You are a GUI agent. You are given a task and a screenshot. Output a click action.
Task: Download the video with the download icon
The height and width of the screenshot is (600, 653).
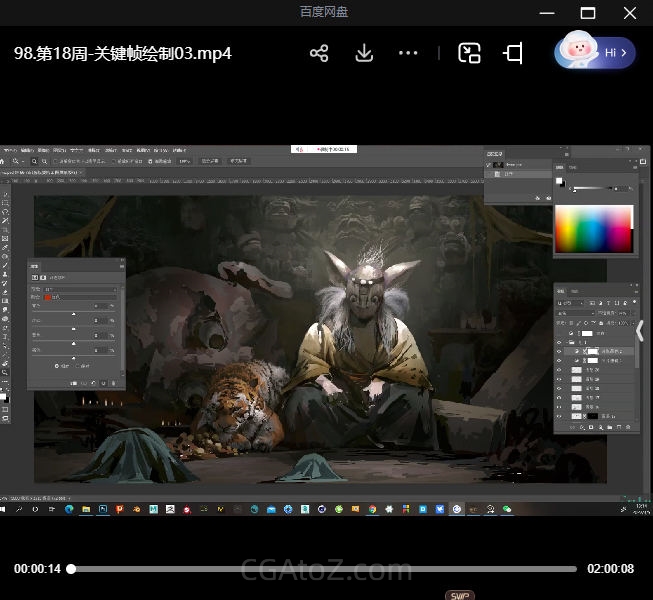(x=364, y=53)
